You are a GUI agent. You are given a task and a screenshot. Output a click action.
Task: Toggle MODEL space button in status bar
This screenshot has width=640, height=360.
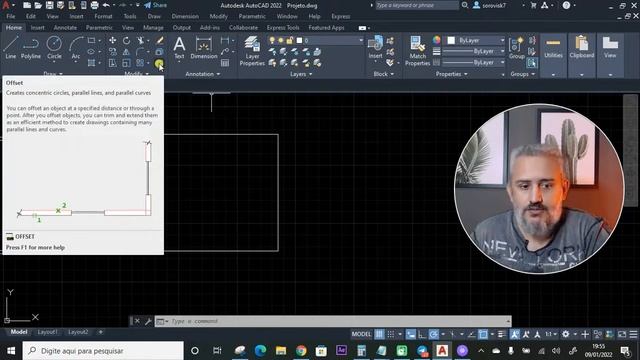click(x=361, y=334)
